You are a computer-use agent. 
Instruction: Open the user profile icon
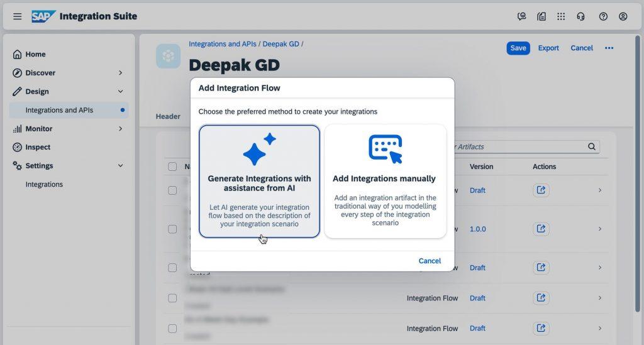[x=623, y=16]
